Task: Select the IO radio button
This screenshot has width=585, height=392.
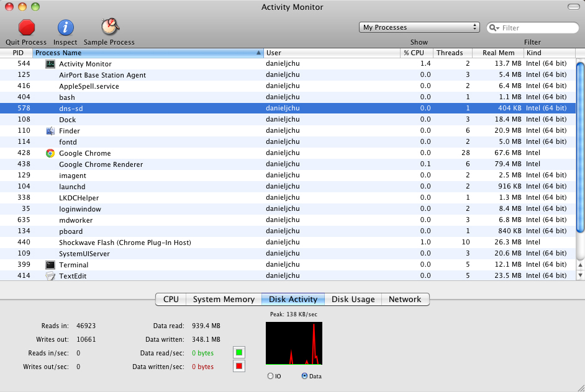Action: tap(271, 376)
